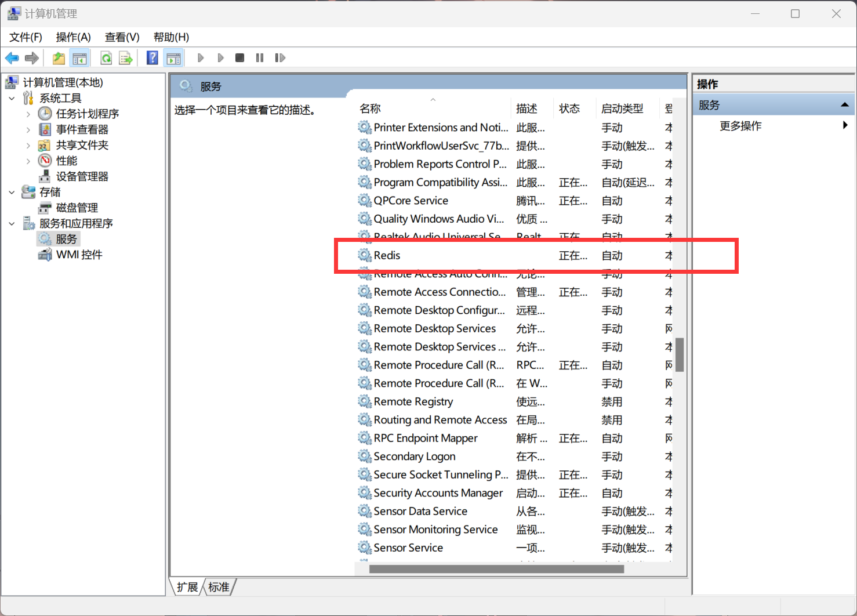857x616 pixels.
Task: Collapse the 服务和应用程序 tree node
Action: tap(12, 223)
